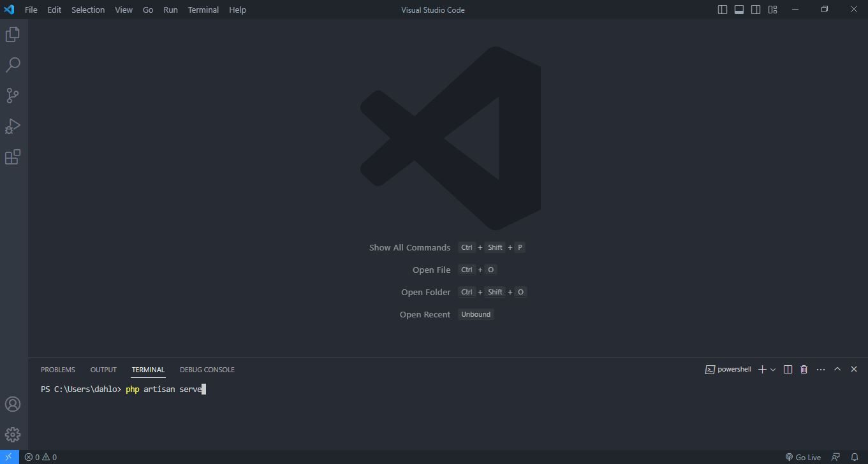Open the Manage gear icon
Screen dimensions: 868x464
pos(13,435)
